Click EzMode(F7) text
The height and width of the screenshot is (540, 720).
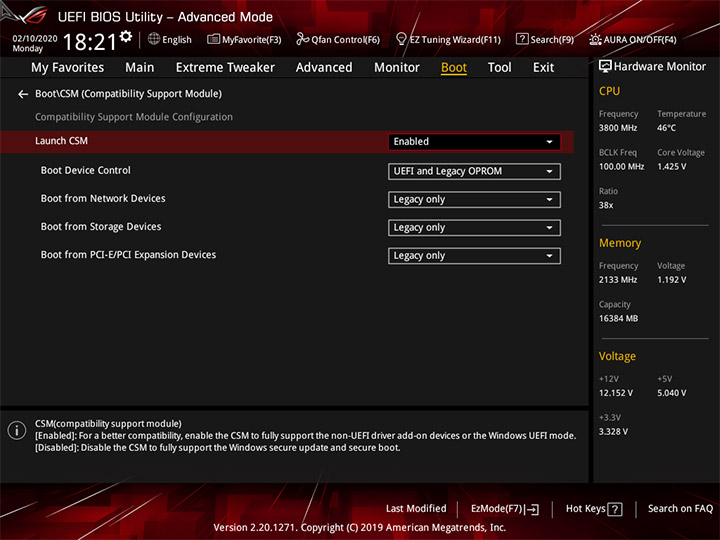coord(496,508)
